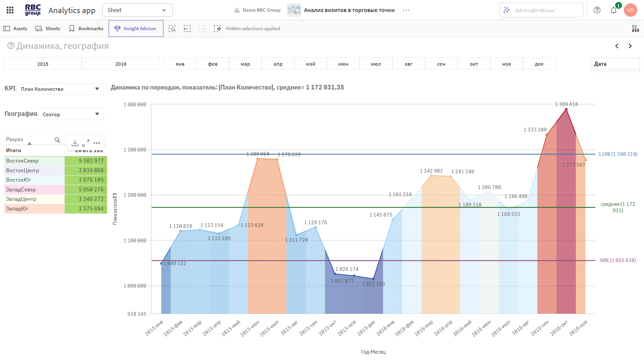The width and height of the screenshot is (644, 362).
Task: Open the Sheets panel
Action: coord(48,28)
